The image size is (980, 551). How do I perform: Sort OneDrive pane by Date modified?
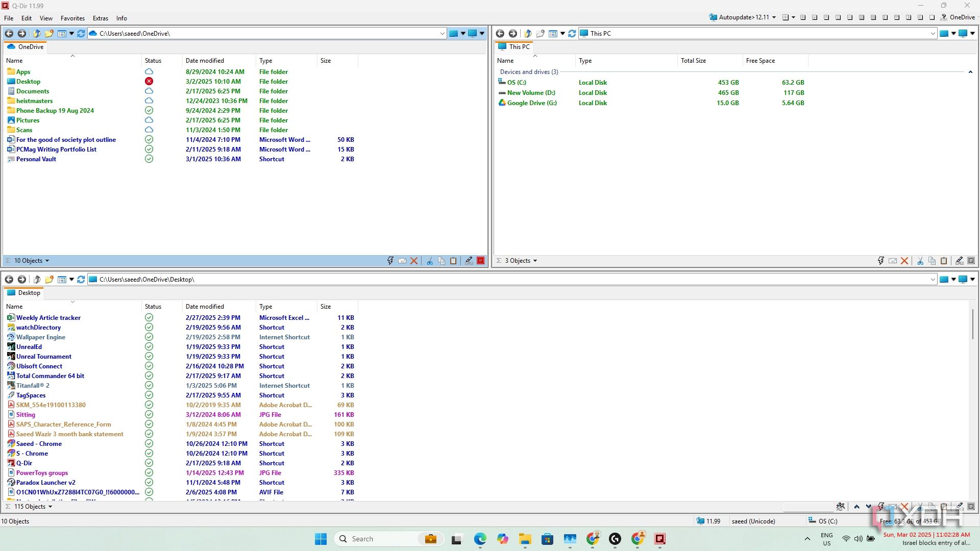point(219,61)
